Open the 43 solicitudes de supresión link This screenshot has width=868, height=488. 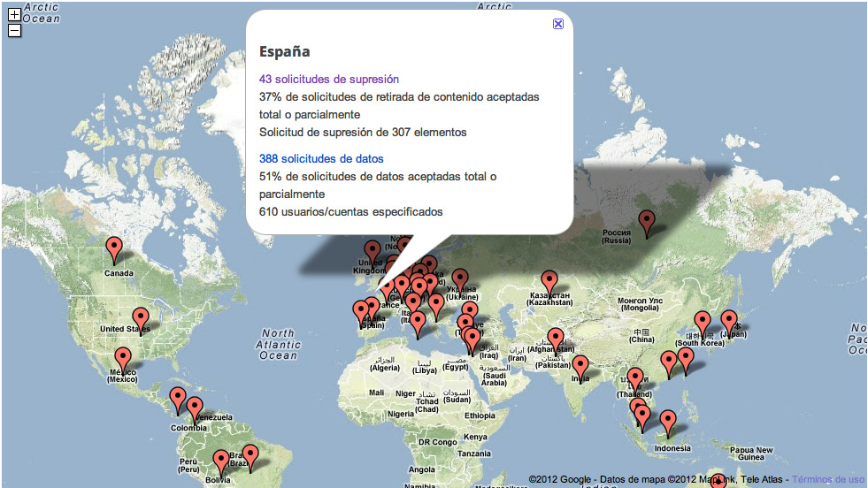coord(329,79)
